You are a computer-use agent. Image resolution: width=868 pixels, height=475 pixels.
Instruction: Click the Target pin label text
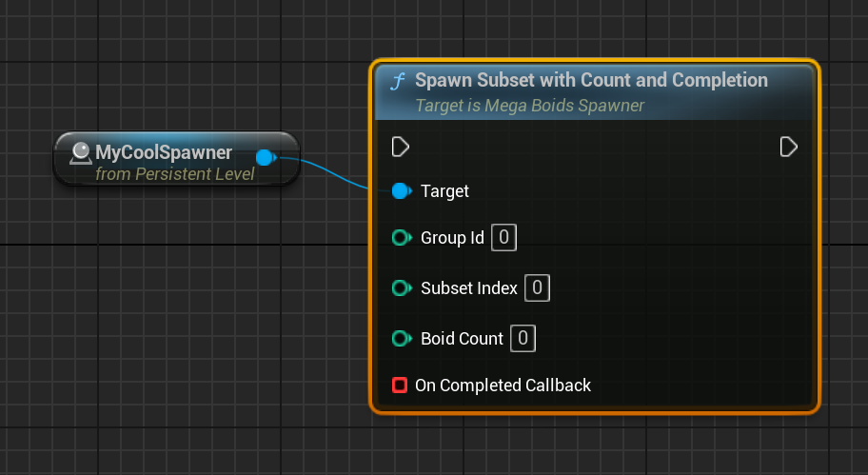(444, 191)
